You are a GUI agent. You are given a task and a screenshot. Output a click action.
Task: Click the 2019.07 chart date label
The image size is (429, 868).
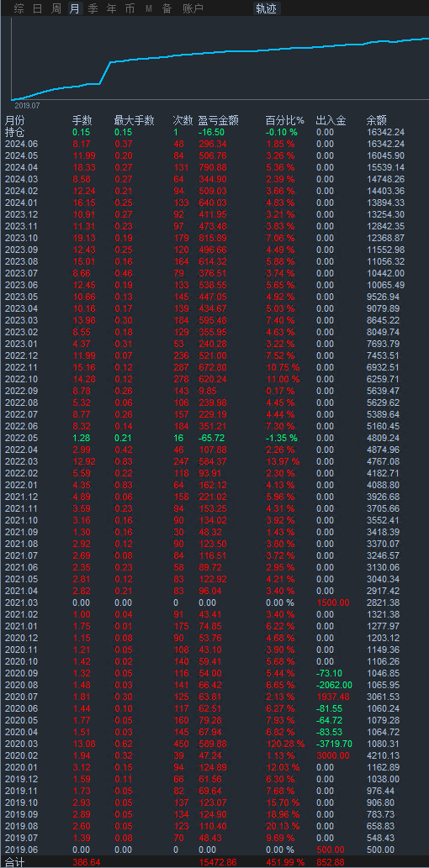coord(27,105)
